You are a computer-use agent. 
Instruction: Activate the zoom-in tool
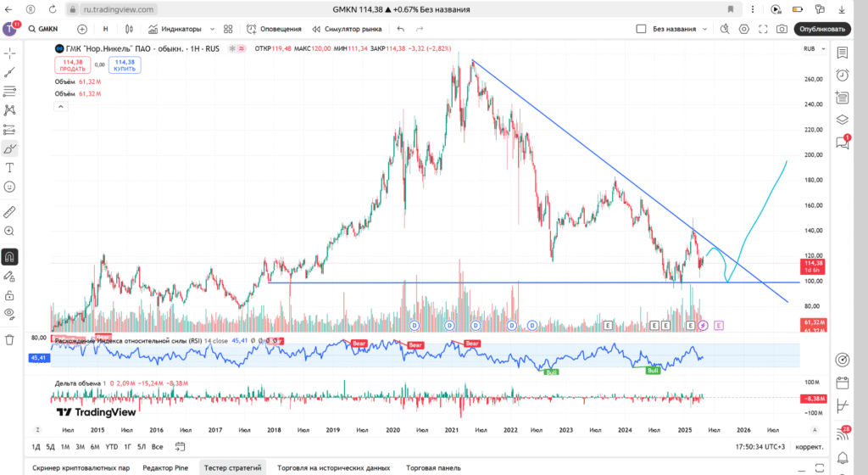point(9,231)
